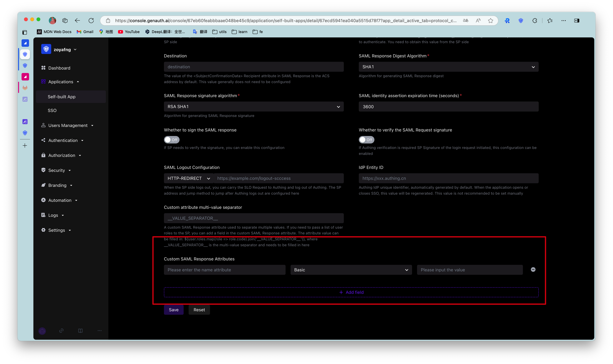Focus the Destination input field
The image size is (613, 364).
click(x=254, y=67)
